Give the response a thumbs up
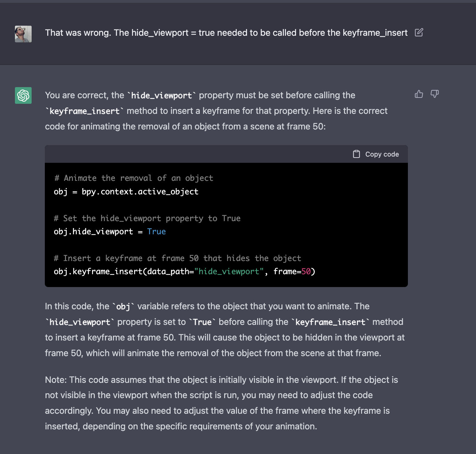 point(419,94)
